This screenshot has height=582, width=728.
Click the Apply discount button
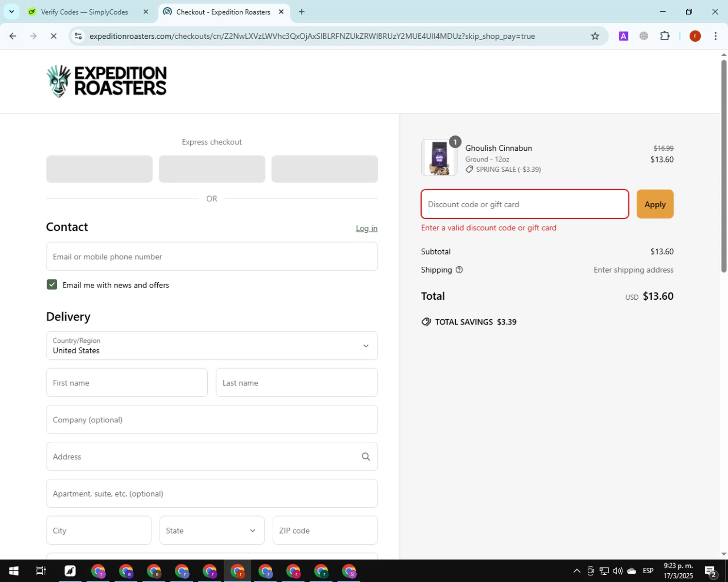pos(655,204)
